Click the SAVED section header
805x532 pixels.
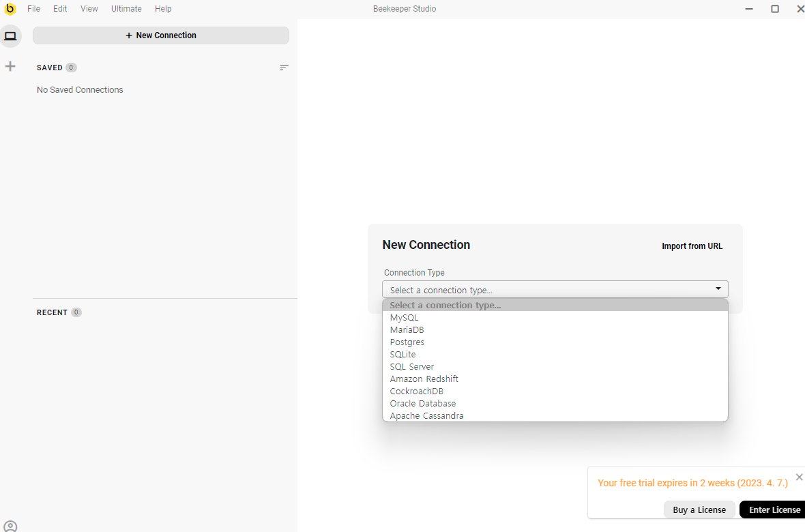(x=49, y=68)
